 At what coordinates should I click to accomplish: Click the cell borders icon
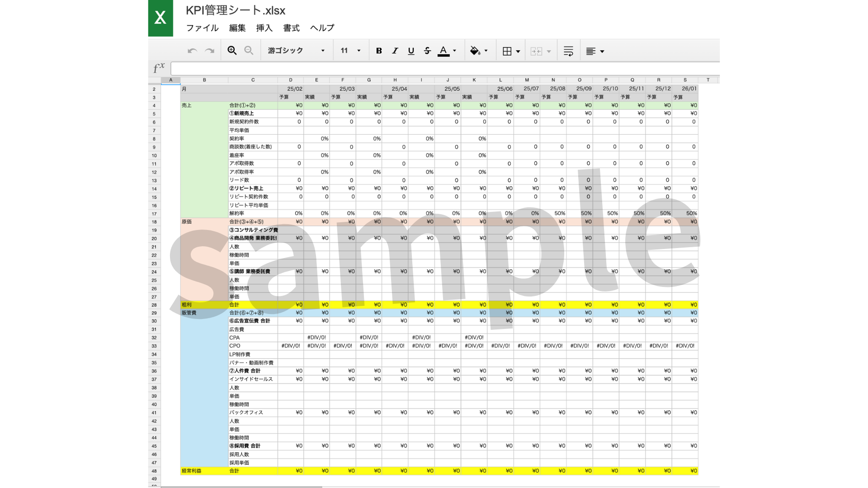(507, 51)
